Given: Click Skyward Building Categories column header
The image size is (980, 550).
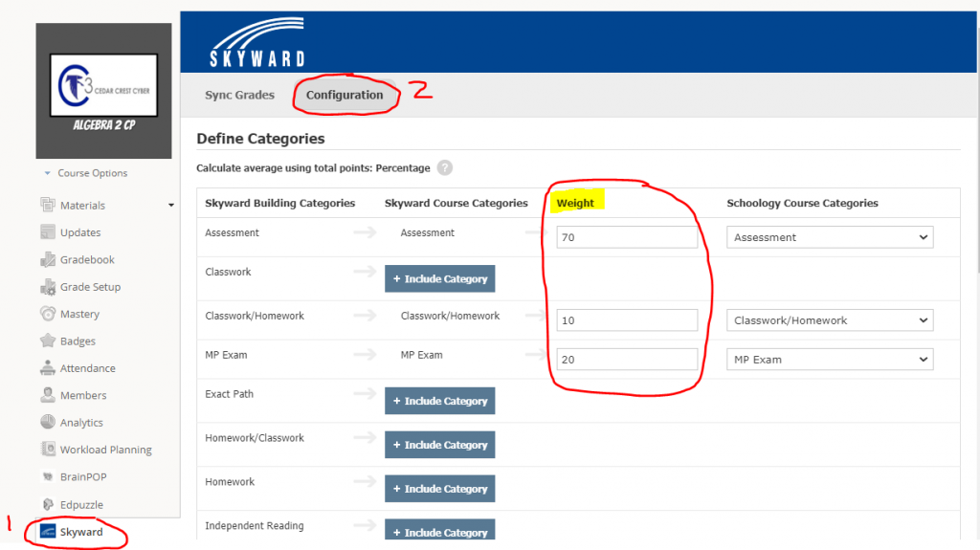Looking at the screenshot, I should click(280, 203).
